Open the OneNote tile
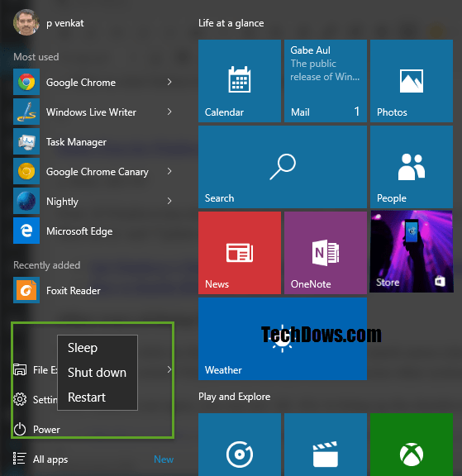Image resolution: width=462 pixels, height=476 pixels. [326, 253]
